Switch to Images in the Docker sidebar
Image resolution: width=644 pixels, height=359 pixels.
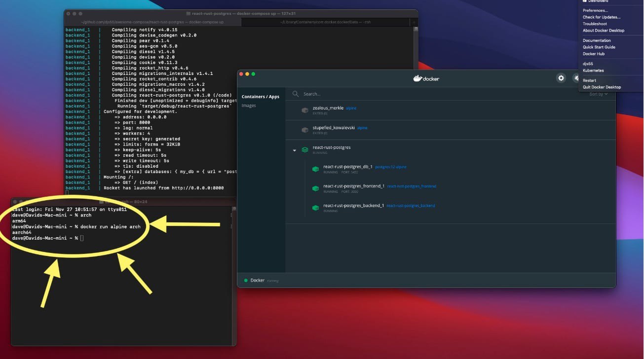pos(249,106)
